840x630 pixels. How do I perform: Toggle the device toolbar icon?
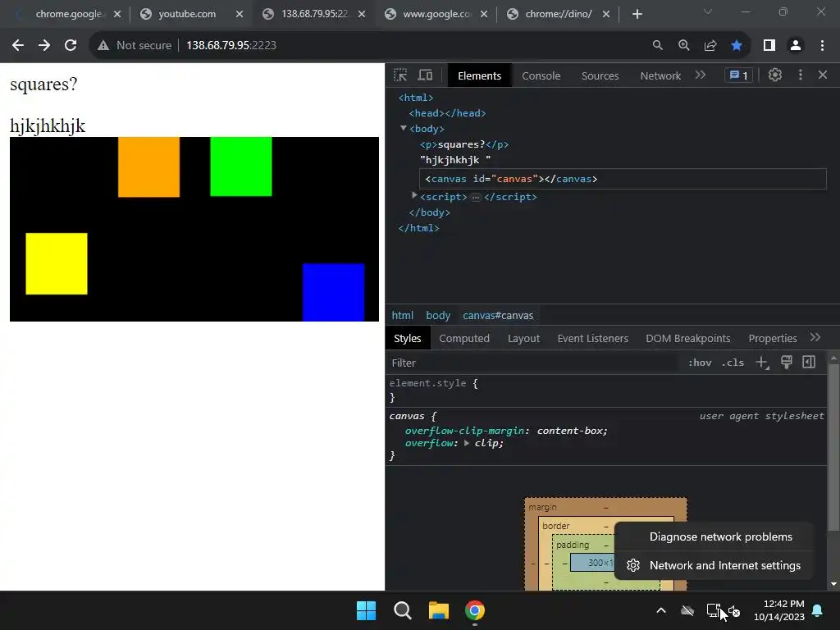426,75
